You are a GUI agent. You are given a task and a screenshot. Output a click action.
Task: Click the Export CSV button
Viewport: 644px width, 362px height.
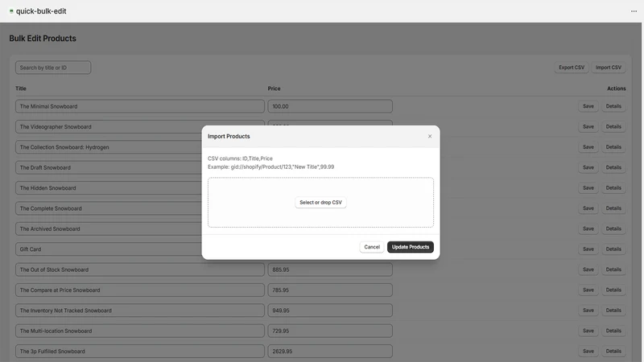pyautogui.click(x=572, y=68)
